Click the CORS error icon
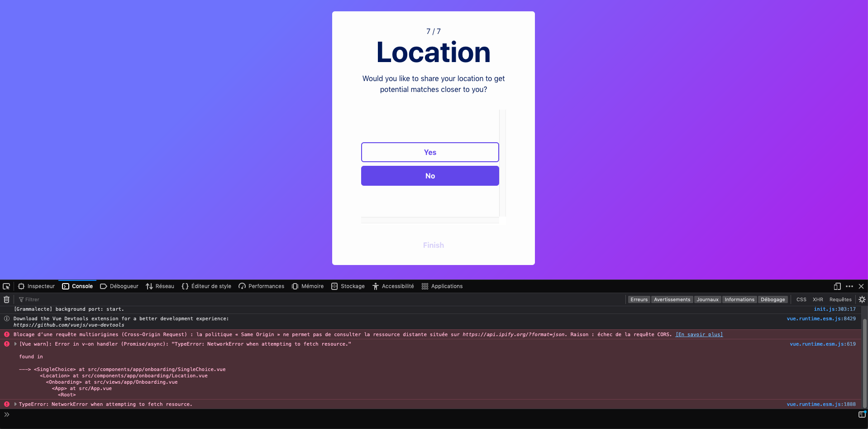The height and width of the screenshot is (429, 868). coord(7,334)
